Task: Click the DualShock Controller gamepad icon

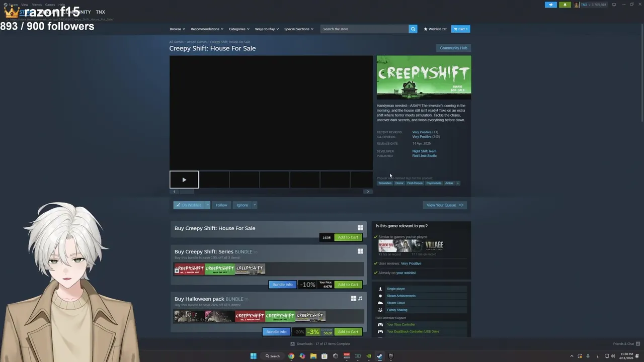Action: pyautogui.click(x=380, y=332)
